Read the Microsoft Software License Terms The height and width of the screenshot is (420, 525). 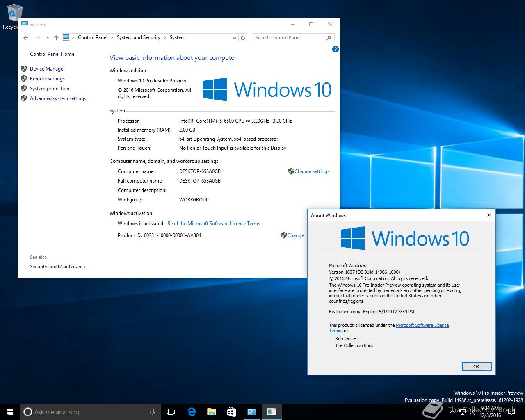[214, 224]
